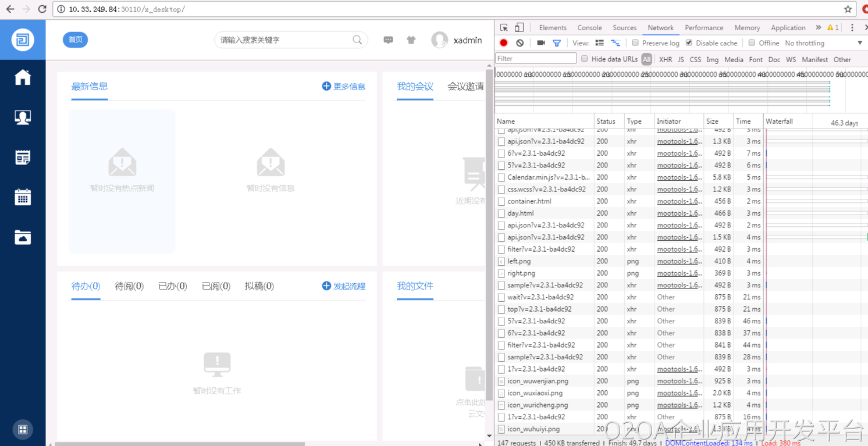Uncheck the Disable cache checkbox
The image size is (868, 446).
tap(689, 43)
